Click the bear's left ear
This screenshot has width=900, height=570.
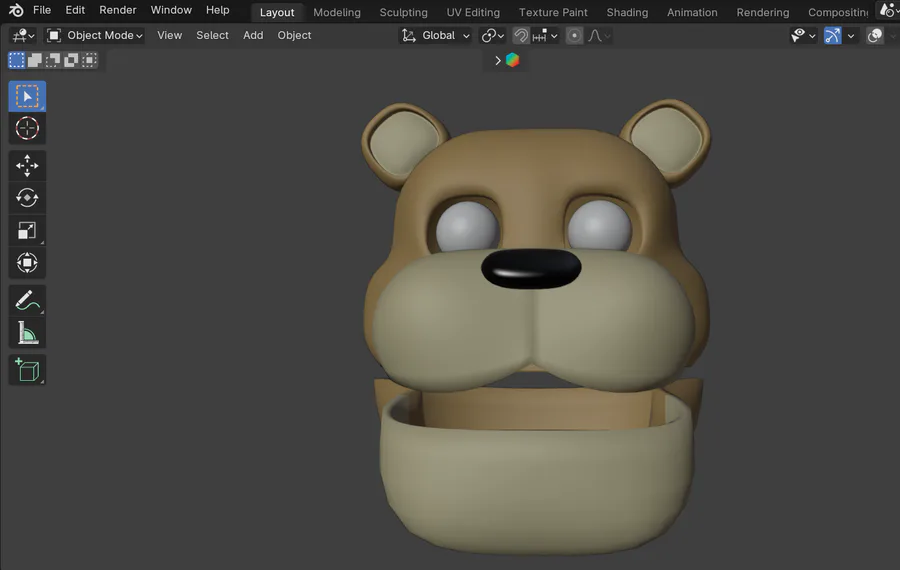[x=403, y=144]
